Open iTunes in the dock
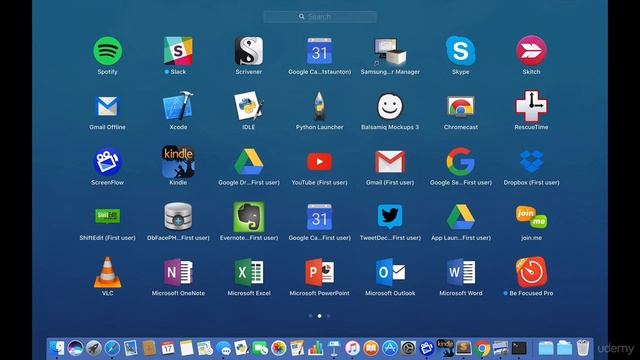The image size is (640, 360). [352, 348]
